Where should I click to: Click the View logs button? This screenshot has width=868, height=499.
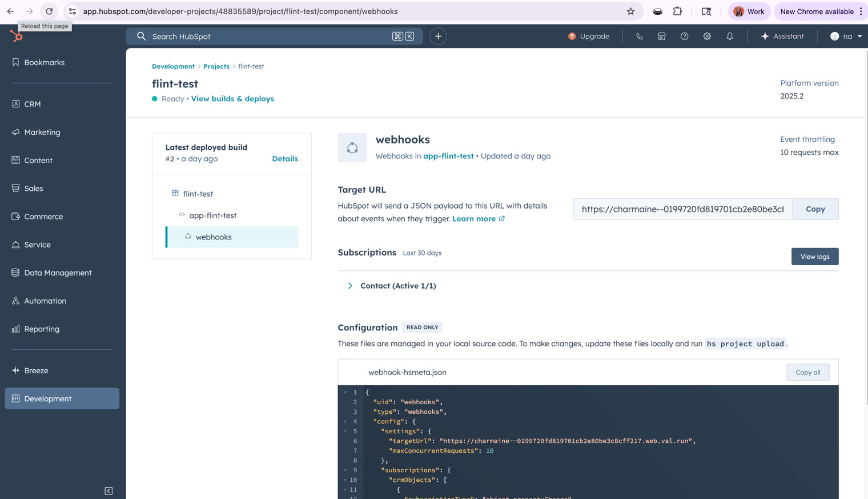point(814,257)
